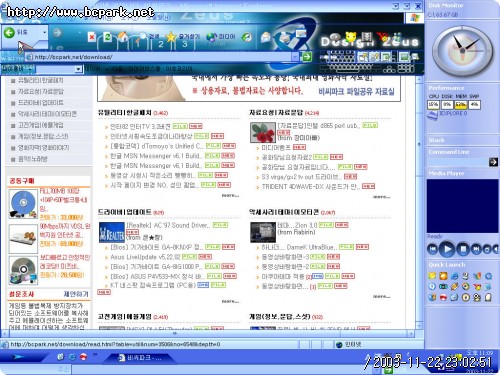Open the Start button on the taskbar
Screen dimensions: 500x375
22,357
